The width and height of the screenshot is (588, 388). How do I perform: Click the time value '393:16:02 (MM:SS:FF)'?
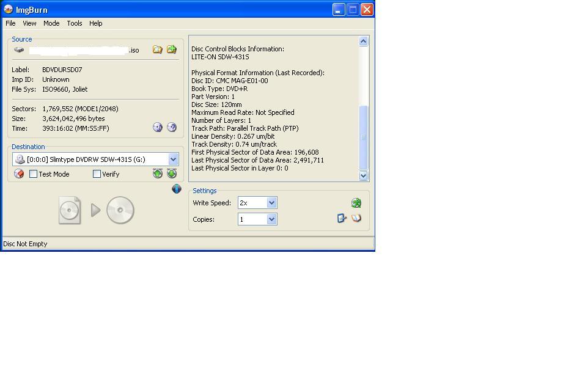click(x=76, y=128)
